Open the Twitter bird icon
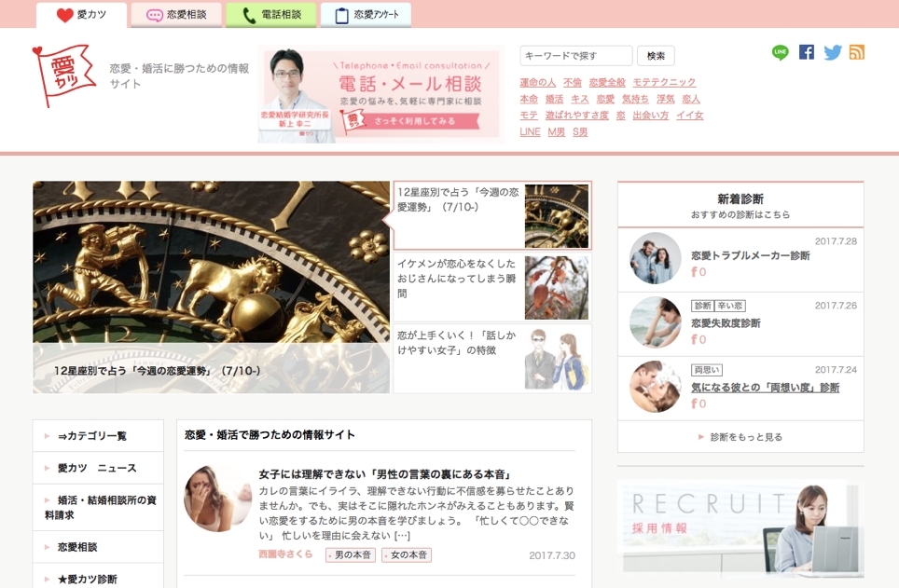This screenshot has height=588, width=899. tap(833, 52)
